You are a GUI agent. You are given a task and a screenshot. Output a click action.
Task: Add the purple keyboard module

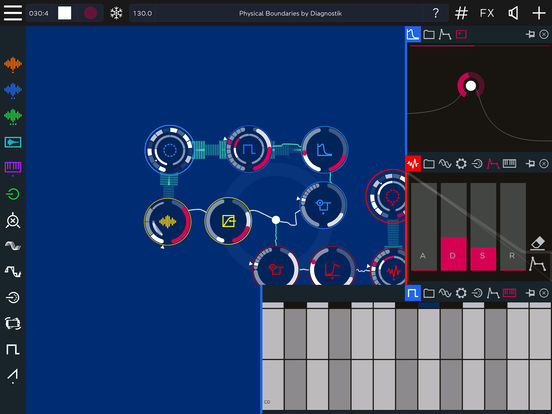click(13, 168)
